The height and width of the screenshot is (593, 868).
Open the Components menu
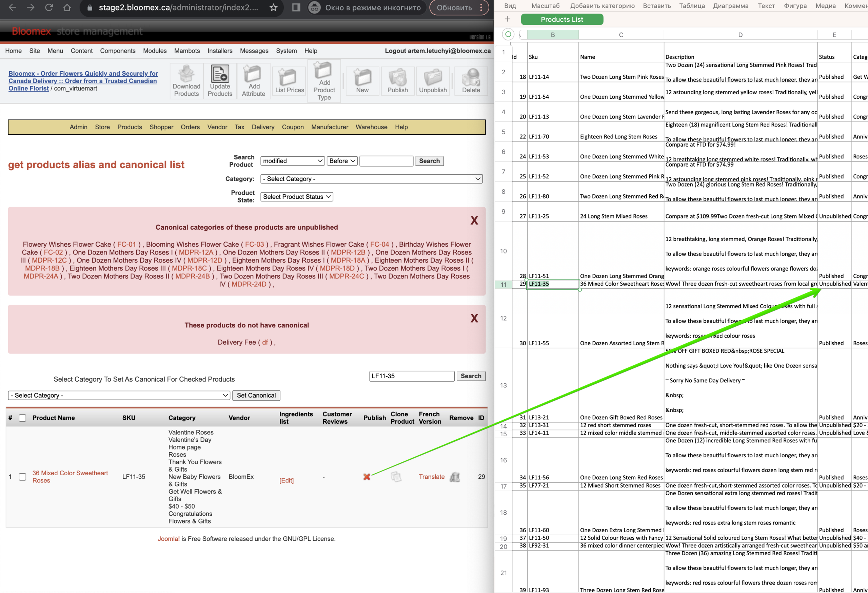click(118, 51)
